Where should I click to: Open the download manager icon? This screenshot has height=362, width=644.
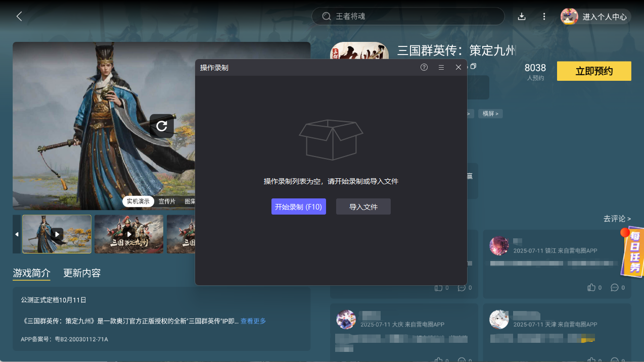tap(522, 17)
